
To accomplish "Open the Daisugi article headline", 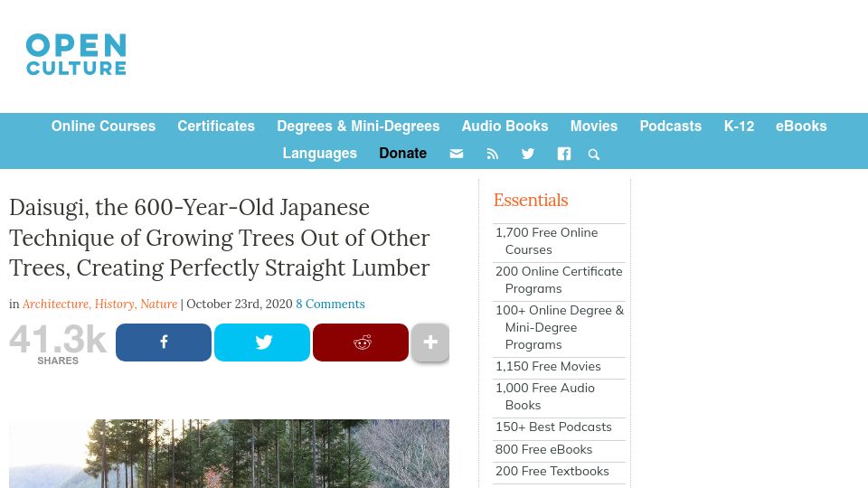I will click(219, 238).
